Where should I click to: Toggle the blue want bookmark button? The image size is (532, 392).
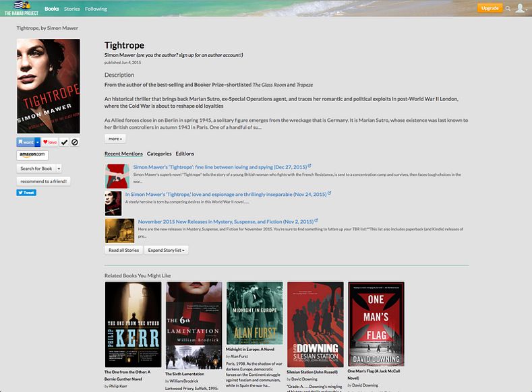[25, 142]
